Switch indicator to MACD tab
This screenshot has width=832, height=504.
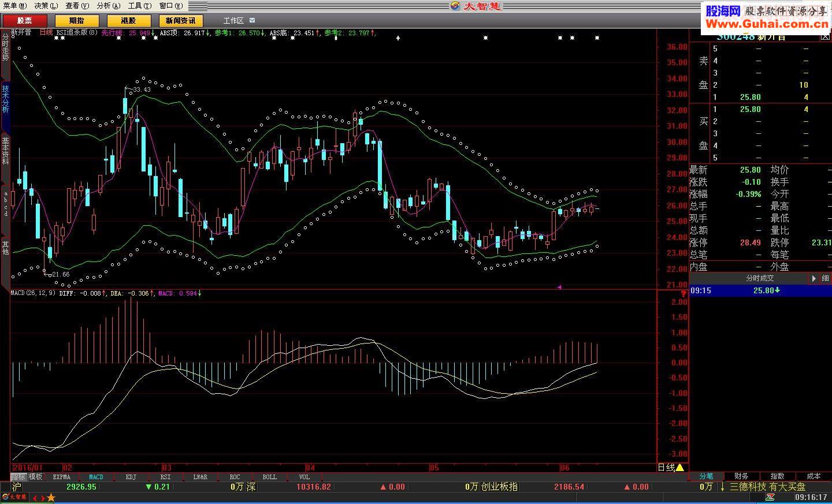(x=96, y=477)
